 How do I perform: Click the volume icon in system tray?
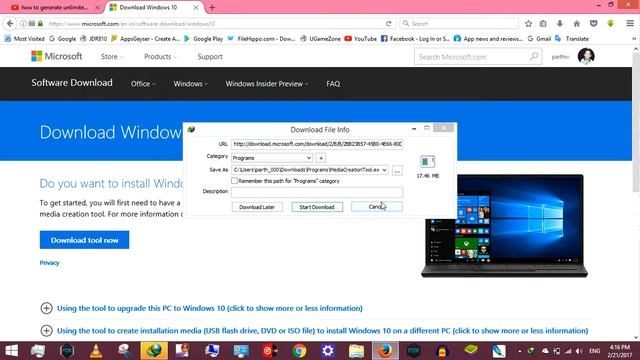click(579, 351)
